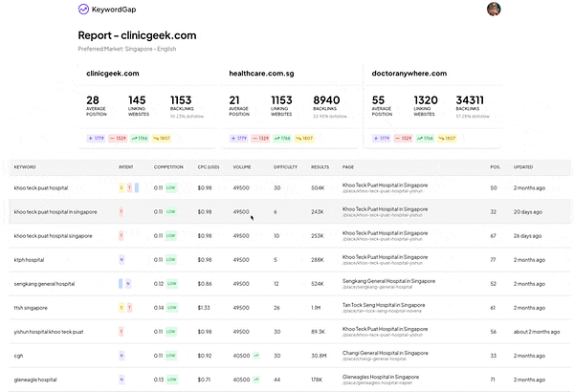Select the healthcare.com.sg card heading
This screenshot has width=574, height=392.
pos(261,74)
